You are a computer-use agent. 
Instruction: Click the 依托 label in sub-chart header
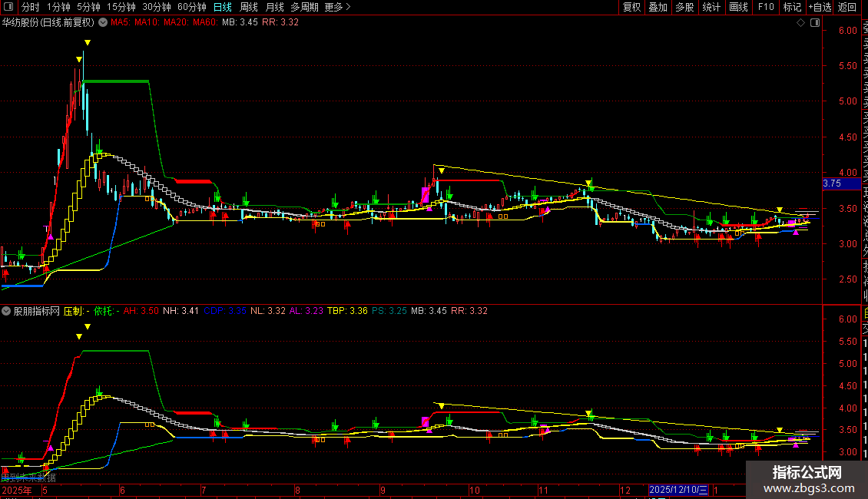104,311
